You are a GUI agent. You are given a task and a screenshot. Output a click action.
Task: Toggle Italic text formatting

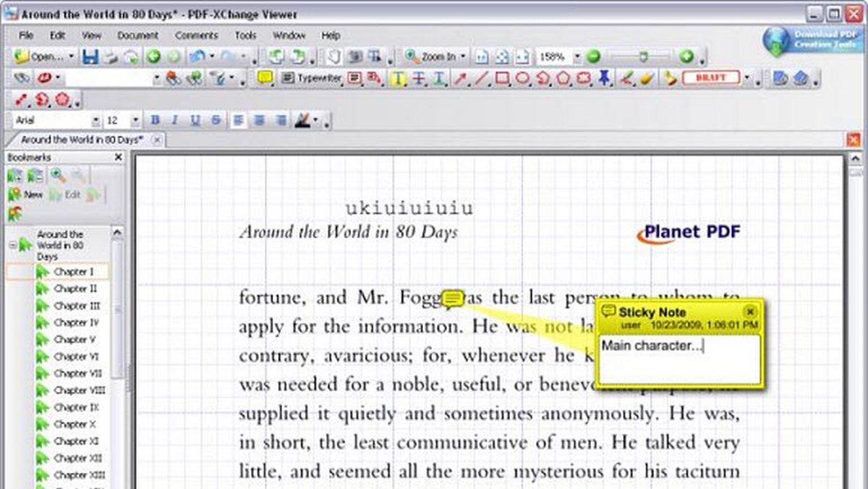tap(174, 120)
